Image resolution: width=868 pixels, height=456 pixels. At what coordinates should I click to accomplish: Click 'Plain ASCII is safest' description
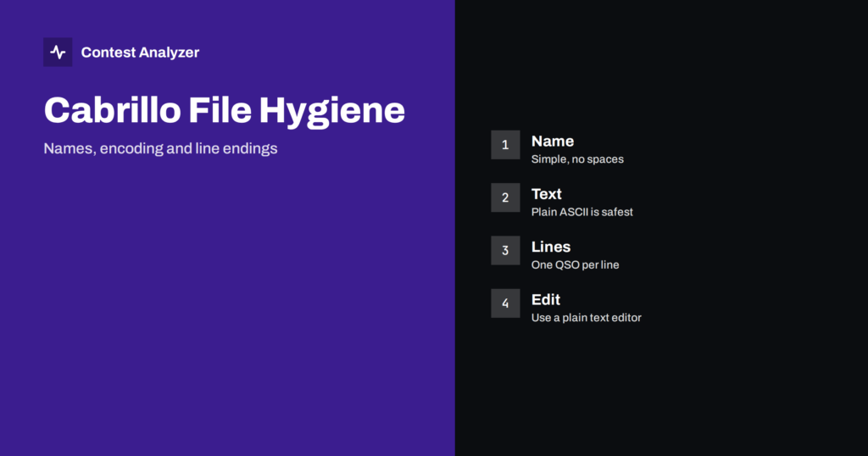coord(581,212)
